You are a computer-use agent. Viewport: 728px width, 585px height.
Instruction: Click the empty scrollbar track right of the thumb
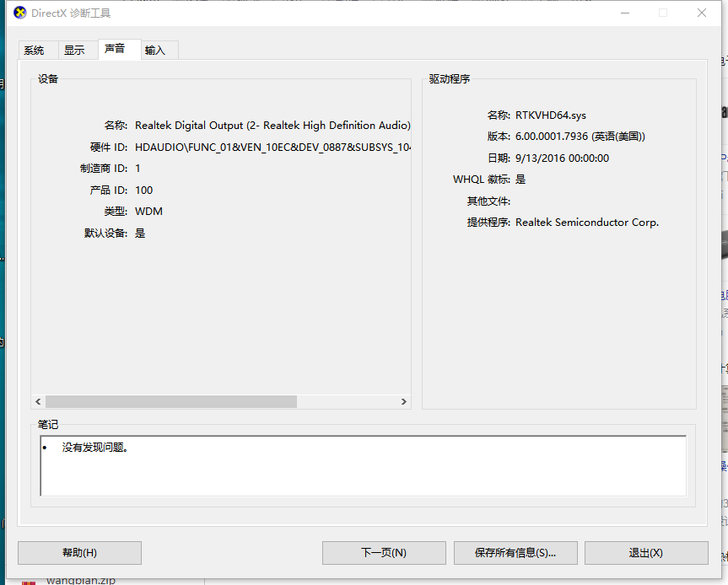(346, 402)
